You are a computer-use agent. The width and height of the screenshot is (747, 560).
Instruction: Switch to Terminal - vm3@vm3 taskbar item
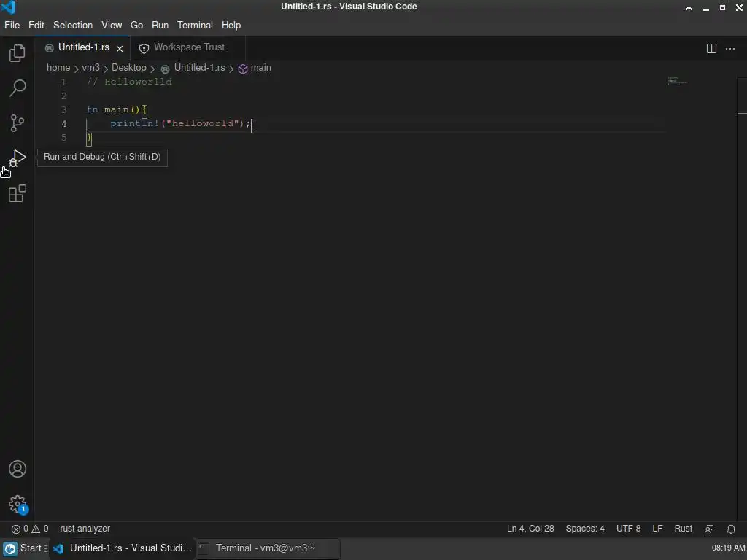(x=268, y=548)
